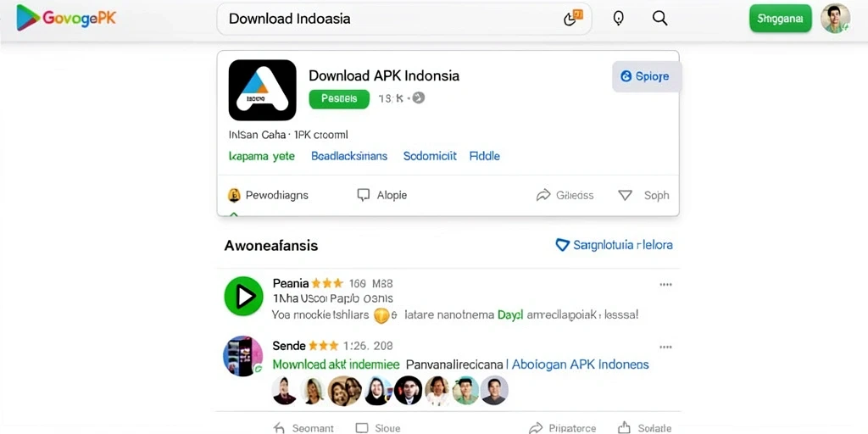Open the more options menu for Peania
Viewport: 868px width, 434px height.
coord(665,285)
